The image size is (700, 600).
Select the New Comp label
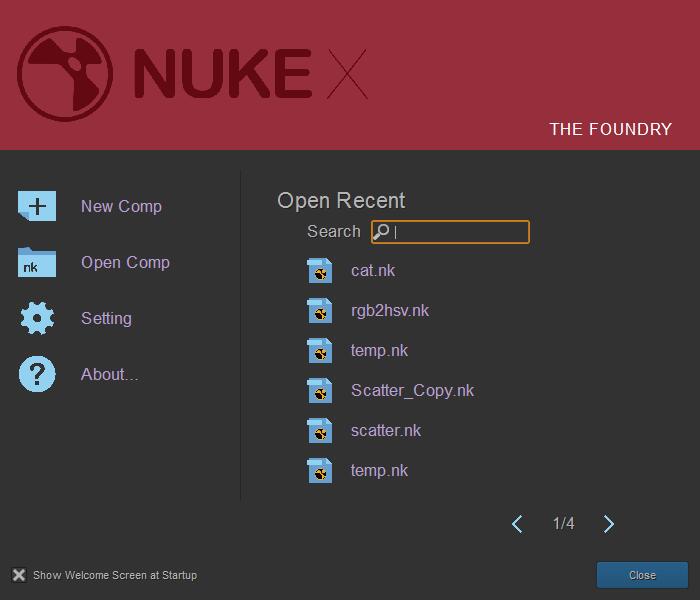121,206
